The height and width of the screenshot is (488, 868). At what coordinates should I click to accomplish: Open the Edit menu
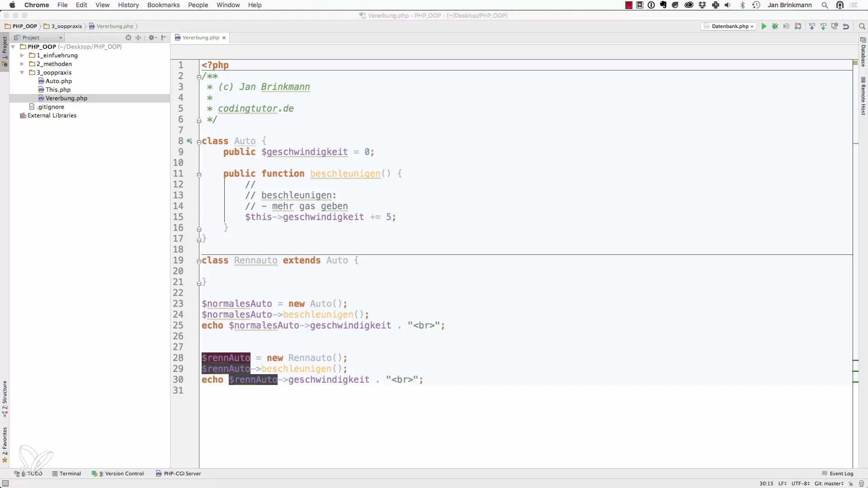[81, 5]
